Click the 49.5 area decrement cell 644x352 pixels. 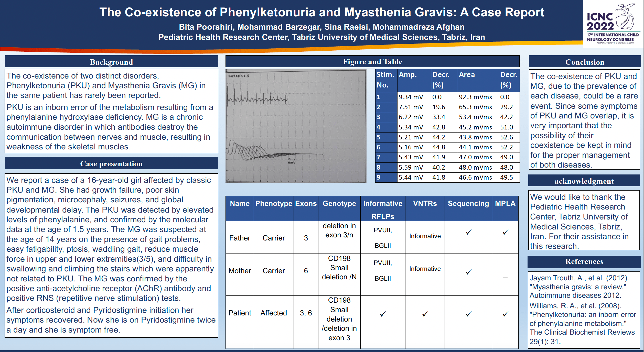click(509, 177)
